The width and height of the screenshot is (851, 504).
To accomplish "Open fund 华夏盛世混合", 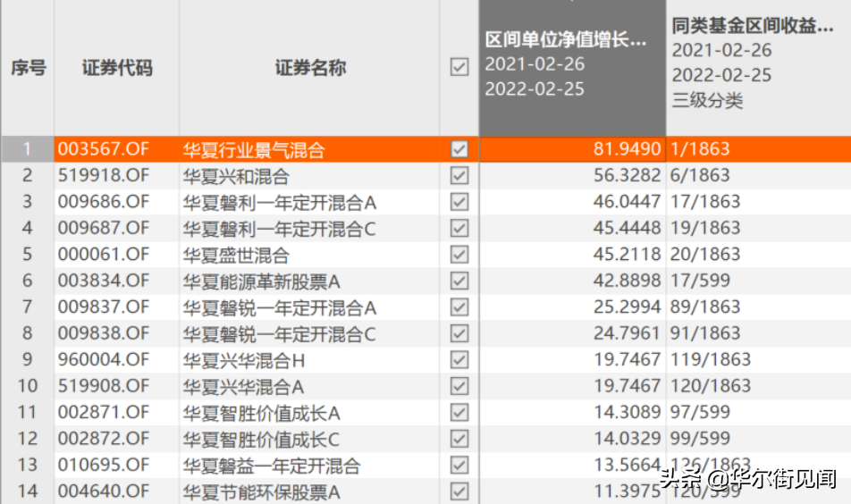I will pos(236,255).
